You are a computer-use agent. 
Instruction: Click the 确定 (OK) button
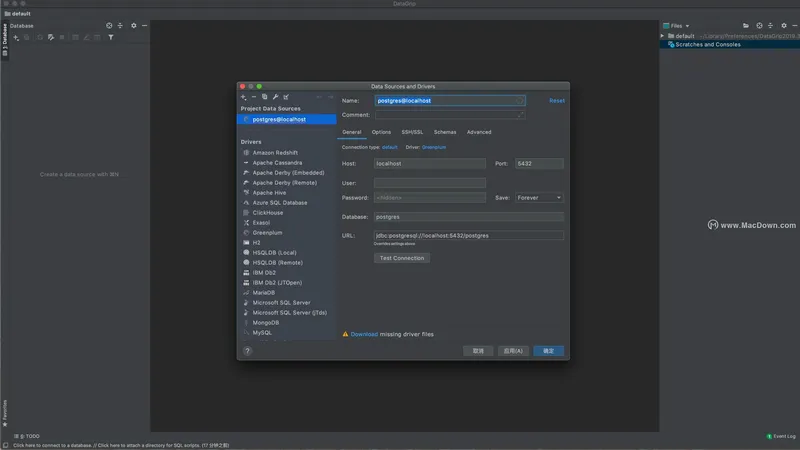click(x=548, y=351)
